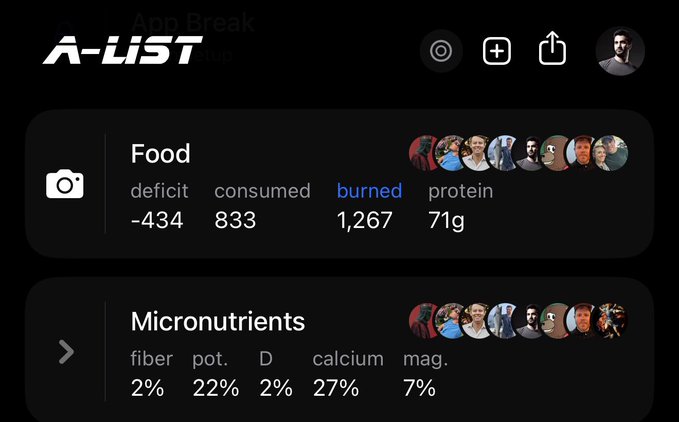
Task: Click the A-LIST logo
Action: pos(122,49)
